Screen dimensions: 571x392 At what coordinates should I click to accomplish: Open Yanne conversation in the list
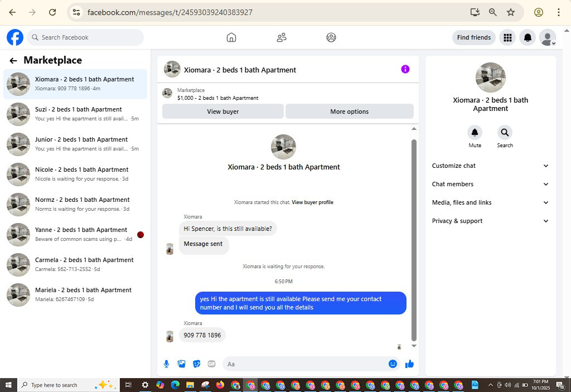75,235
